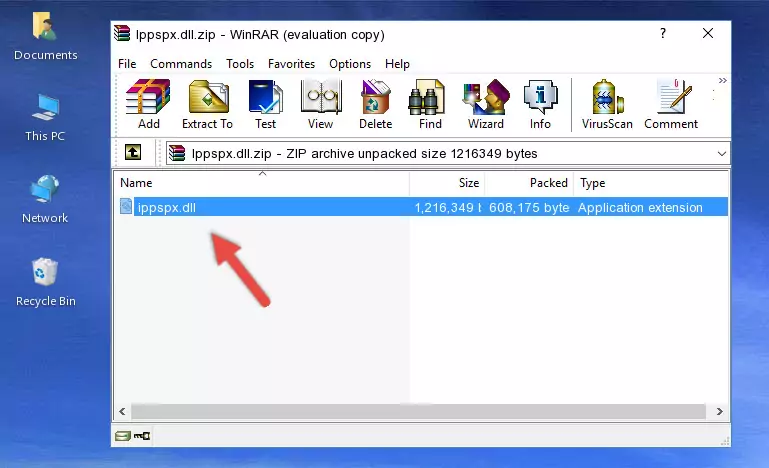Click the WinRAR title bar books icon
The height and width of the screenshot is (468, 769).
pyautogui.click(x=122, y=34)
